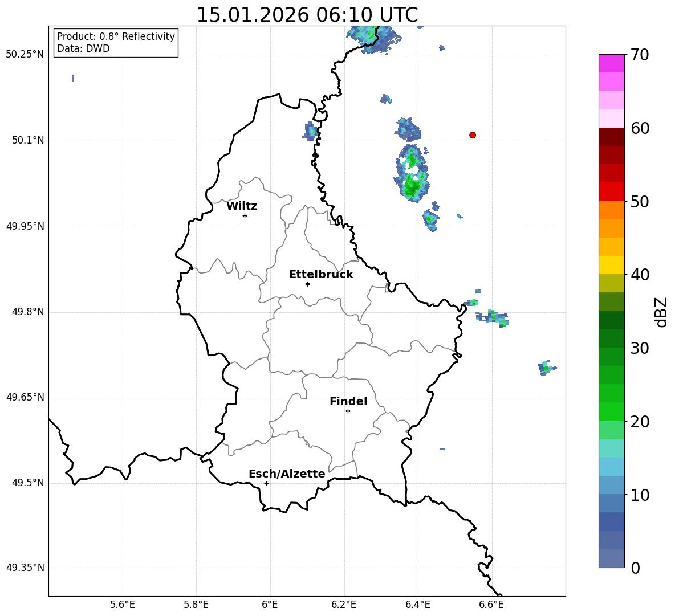This screenshot has height=616, width=675.
Task: Click the small echo far east near 49.7°N
Action: coord(547,368)
